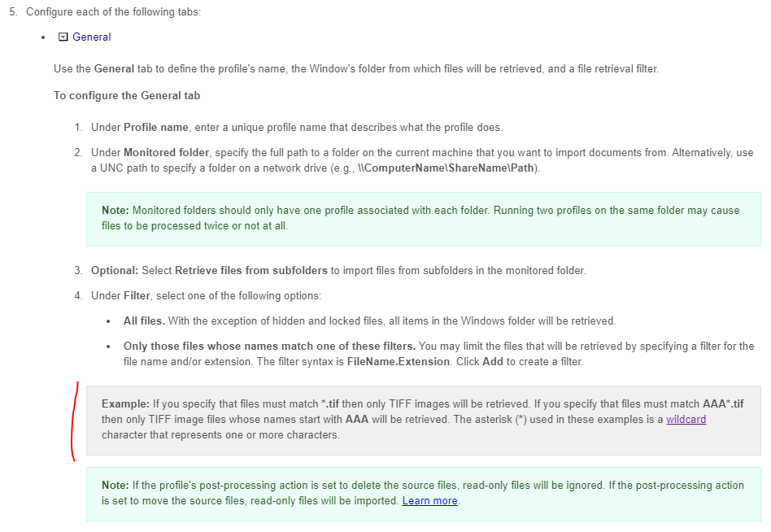
Task: Click the red handwritten annotation mark
Action: [x=74, y=421]
